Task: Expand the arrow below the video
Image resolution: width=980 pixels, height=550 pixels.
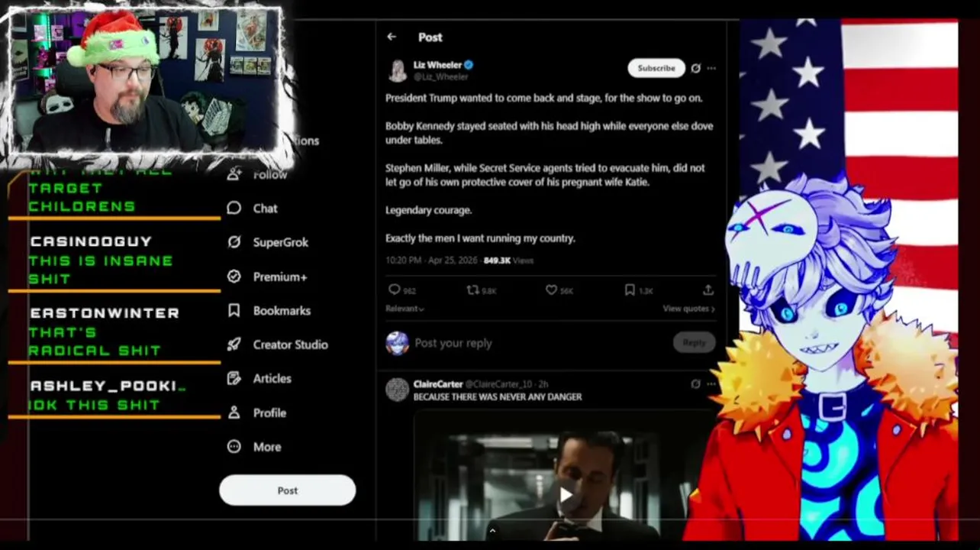Action: pos(492,530)
